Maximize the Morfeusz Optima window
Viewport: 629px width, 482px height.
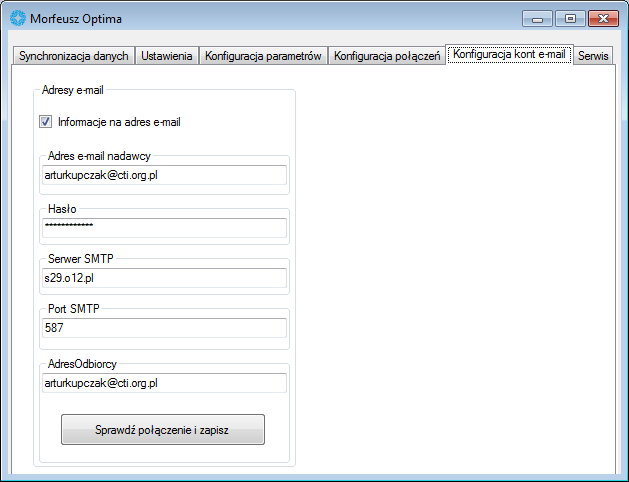(570, 19)
